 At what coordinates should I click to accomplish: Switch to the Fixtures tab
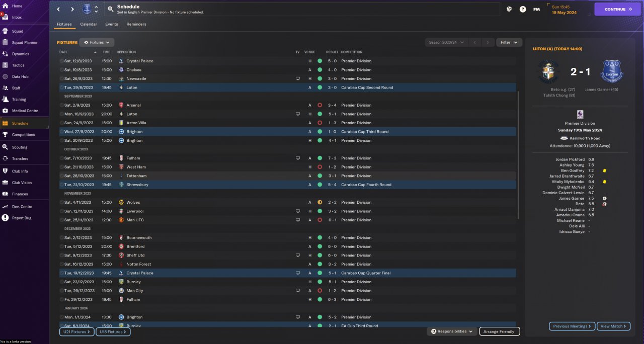click(64, 24)
